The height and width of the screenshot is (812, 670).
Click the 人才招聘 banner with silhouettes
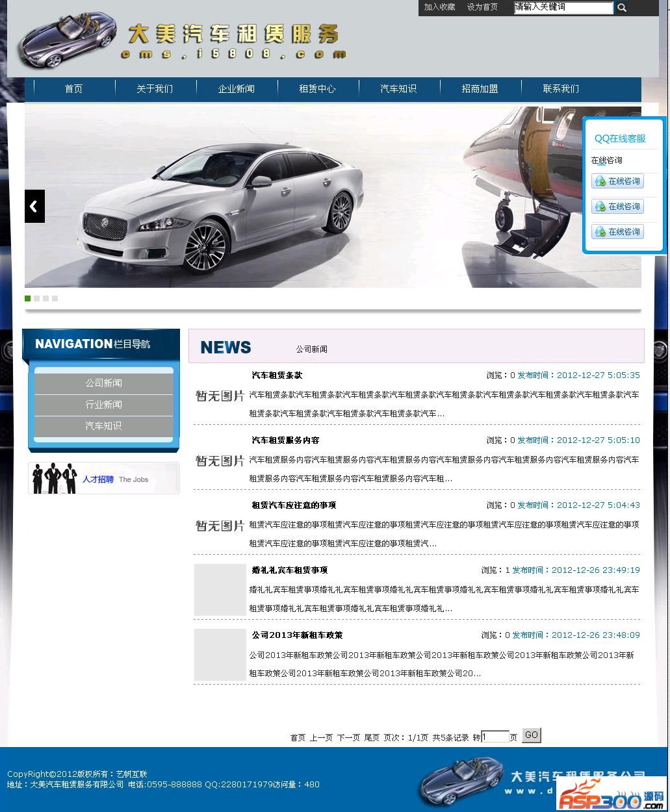tap(104, 478)
